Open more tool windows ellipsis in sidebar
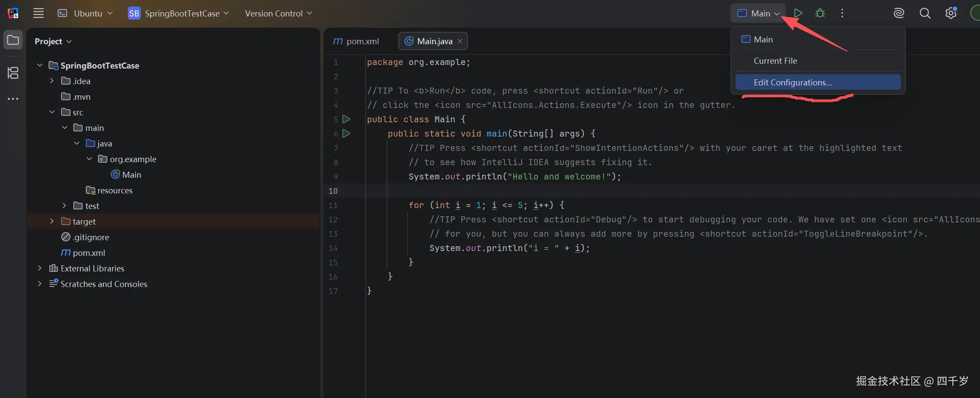This screenshot has height=398, width=980. pyautogui.click(x=13, y=99)
